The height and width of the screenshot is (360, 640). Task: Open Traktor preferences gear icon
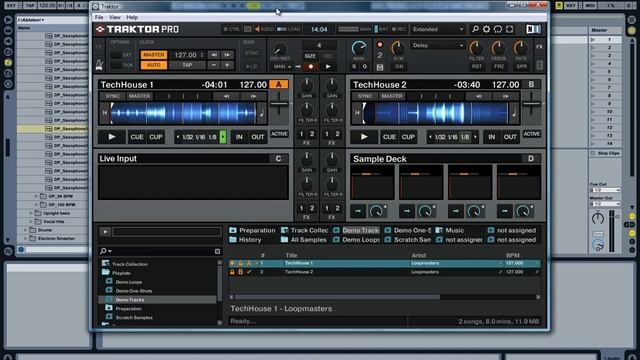(487, 29)
